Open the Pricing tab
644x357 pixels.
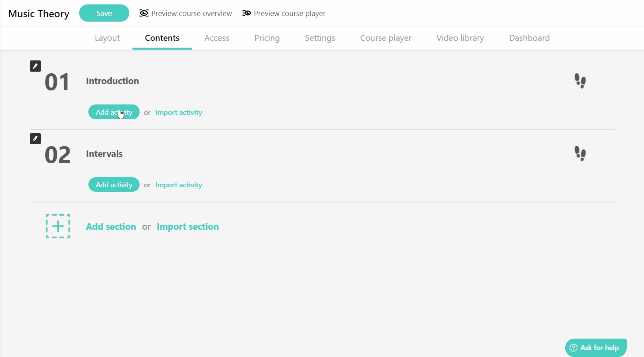(x=267, y=38)
